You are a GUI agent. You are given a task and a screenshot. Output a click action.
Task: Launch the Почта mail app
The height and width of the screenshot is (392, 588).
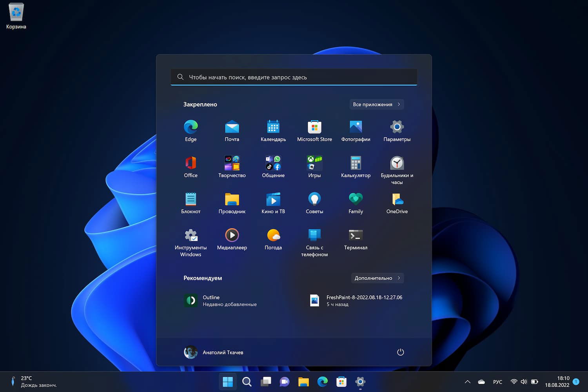point(232,127)
